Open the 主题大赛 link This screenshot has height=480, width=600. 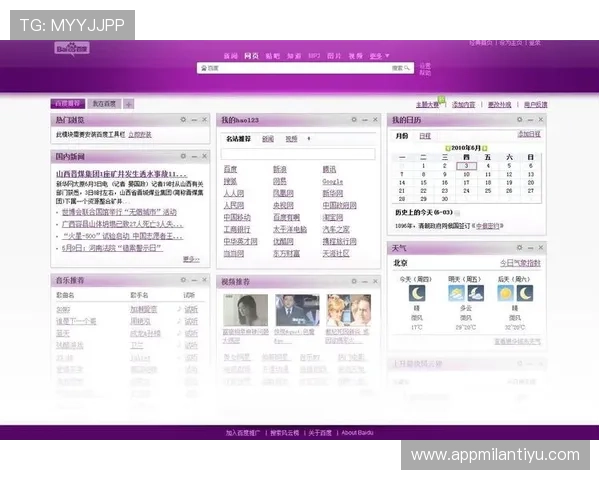428,104
